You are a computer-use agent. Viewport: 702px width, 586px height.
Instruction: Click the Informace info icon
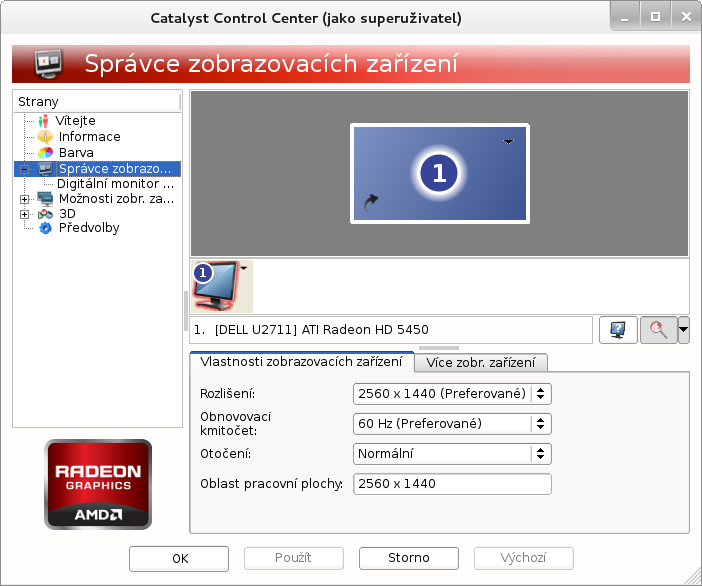(45, 137)
